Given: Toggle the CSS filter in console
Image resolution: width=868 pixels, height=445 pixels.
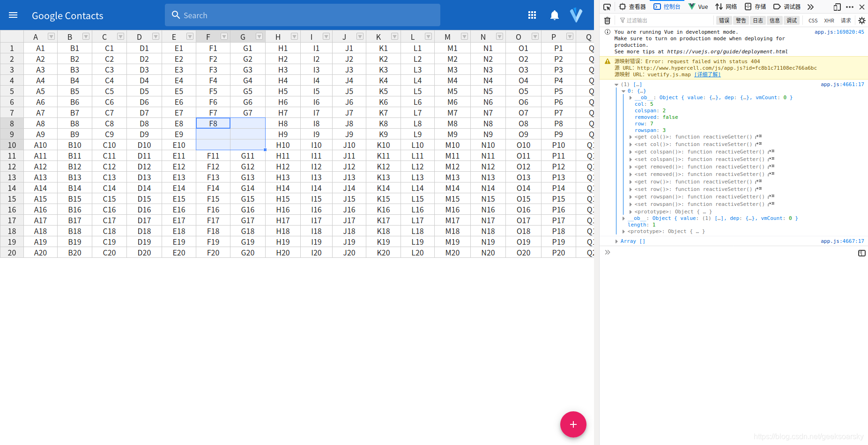Looking at the screenshot, I should [813, 21].
